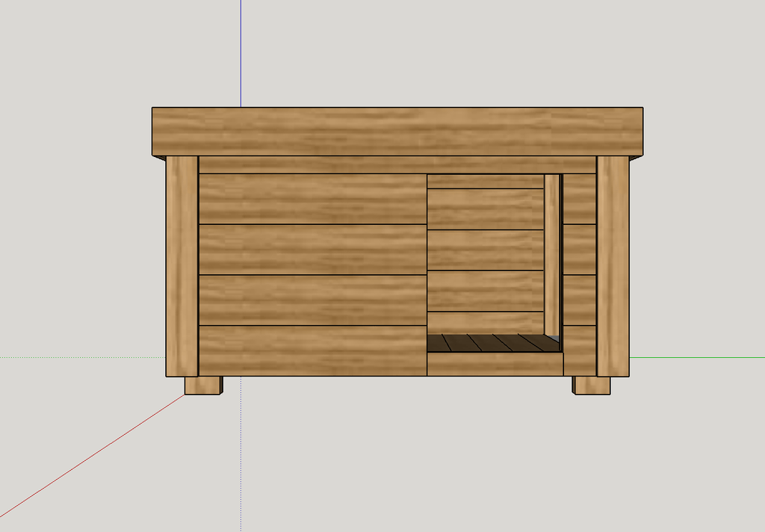Select the uppermost wide plank left of doorway
This screenshot has width=765, height=532.
click(x=313, y=199)
